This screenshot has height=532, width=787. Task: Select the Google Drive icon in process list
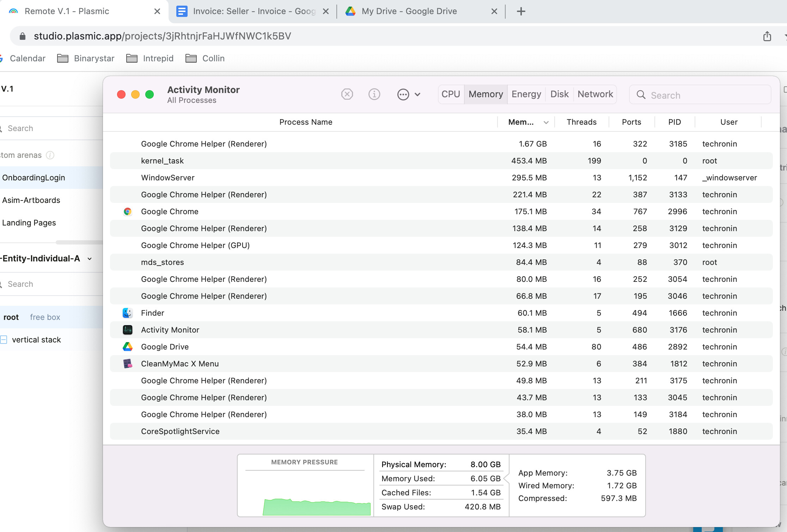pyautogui.click(x=127, y=347)
